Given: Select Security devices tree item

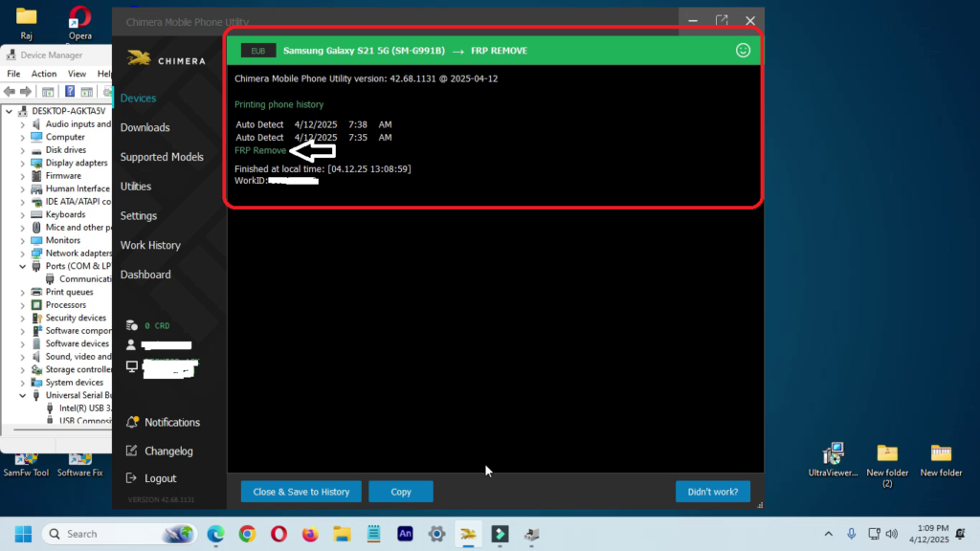Looking at the screenshot, I should 76,318.
